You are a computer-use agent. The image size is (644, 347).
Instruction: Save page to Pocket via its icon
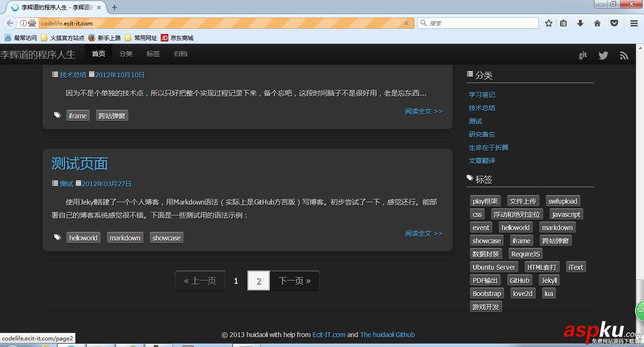click(614, 23)
